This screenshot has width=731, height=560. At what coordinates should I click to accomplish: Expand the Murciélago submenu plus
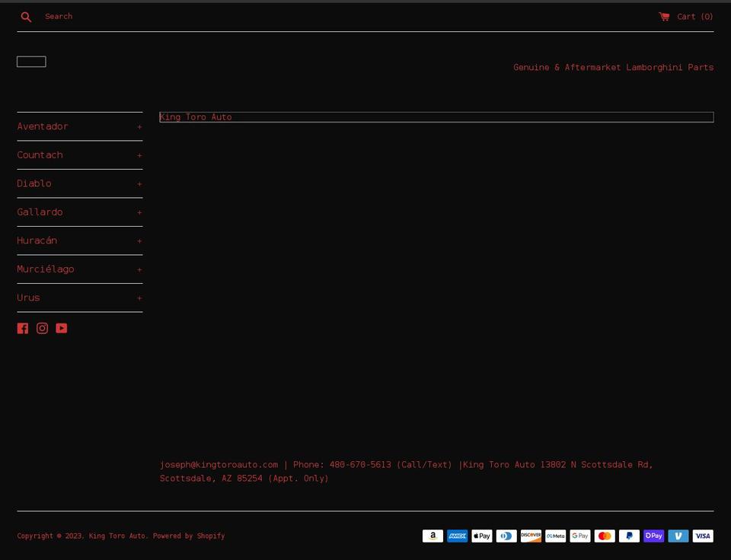click(139, 270)
